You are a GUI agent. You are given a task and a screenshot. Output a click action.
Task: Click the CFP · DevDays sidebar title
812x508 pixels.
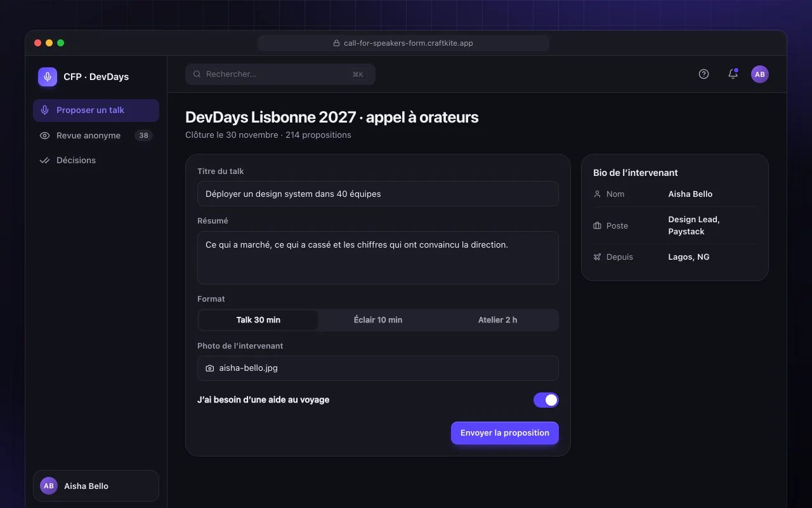96,77
